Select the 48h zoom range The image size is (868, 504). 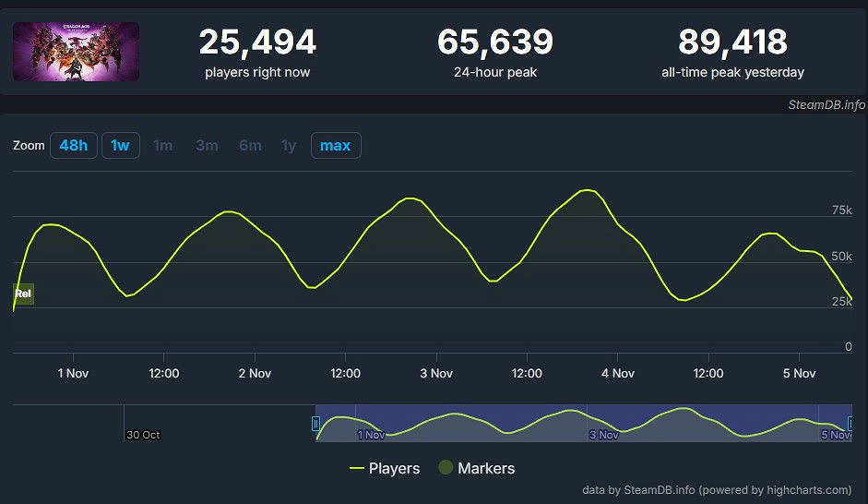point(73,146)
